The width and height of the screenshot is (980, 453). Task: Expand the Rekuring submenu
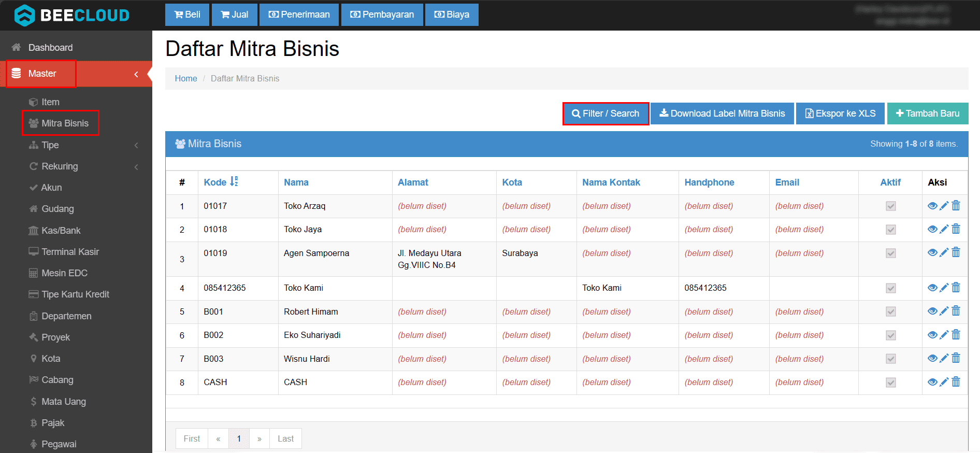(x=136, y=166)
